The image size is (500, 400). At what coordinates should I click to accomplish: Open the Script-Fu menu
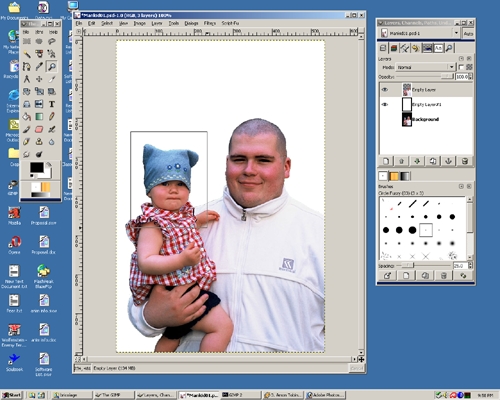(230, 23)
